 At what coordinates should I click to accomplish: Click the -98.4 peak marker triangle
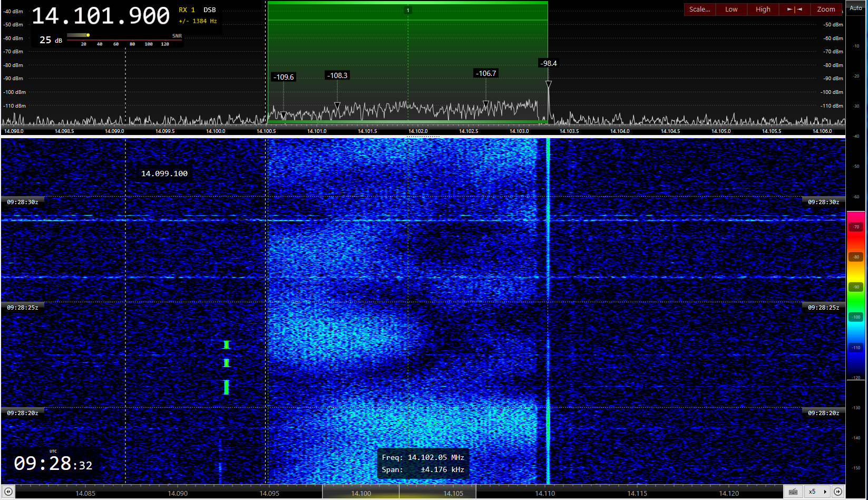[x=549, y=84]
